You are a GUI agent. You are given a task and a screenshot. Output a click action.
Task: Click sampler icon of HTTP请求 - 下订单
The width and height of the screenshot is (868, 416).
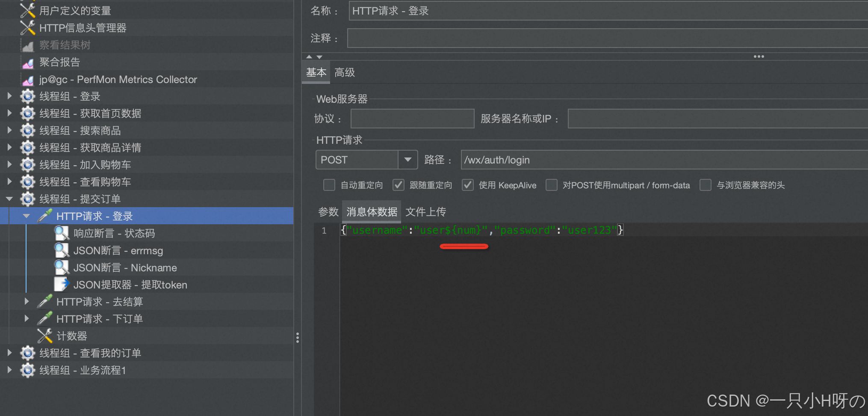(x=45, y=318)
